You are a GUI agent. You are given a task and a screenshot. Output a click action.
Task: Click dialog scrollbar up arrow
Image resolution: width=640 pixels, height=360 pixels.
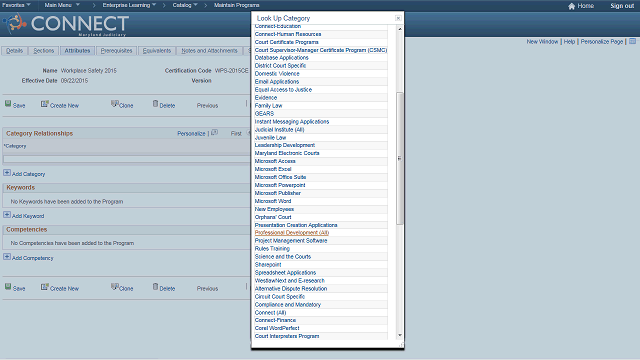400,29
